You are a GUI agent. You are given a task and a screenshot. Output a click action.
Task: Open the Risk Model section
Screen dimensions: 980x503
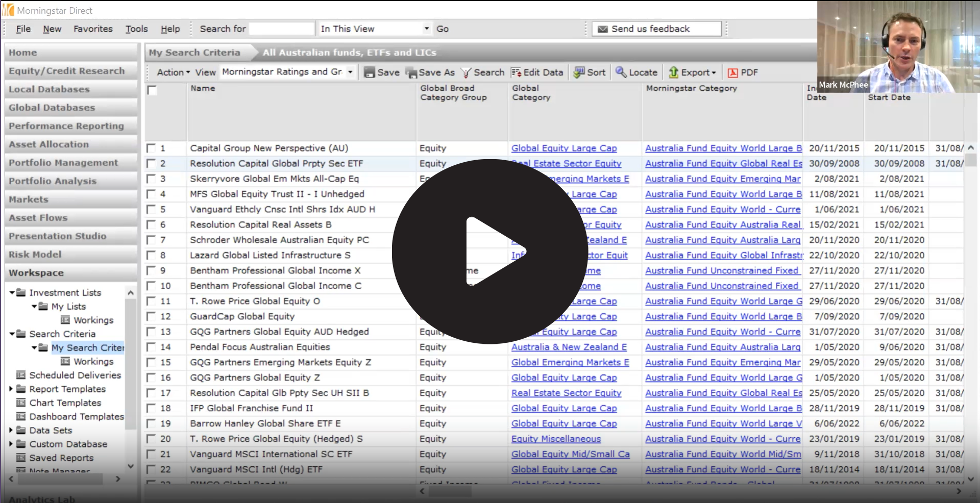pos(71,255)
